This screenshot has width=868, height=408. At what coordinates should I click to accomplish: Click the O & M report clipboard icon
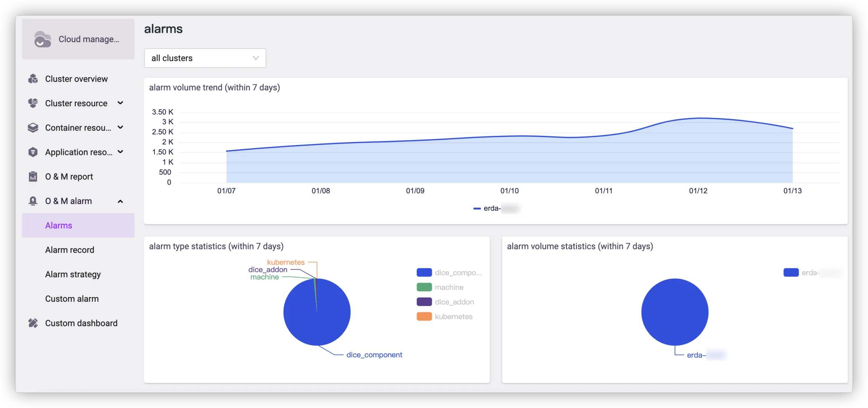(x=33, y=176)
